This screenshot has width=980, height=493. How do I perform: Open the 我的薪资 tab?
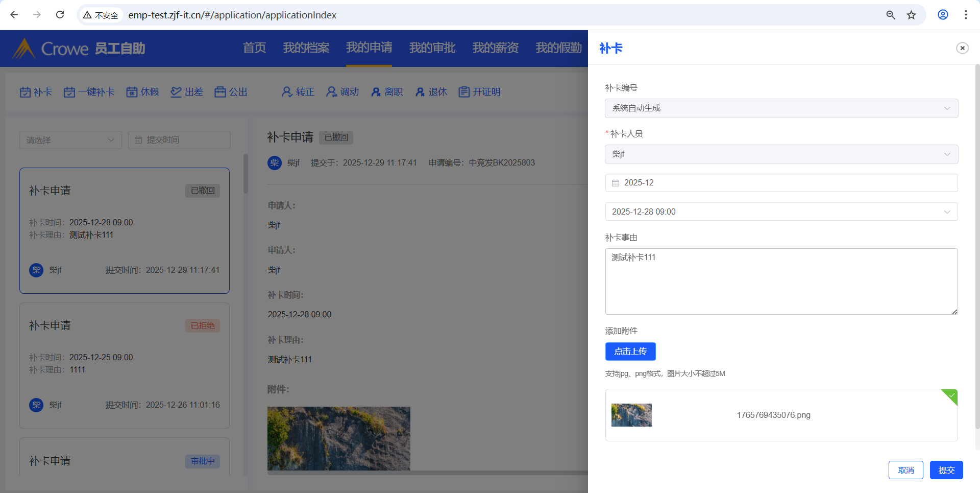495,48
